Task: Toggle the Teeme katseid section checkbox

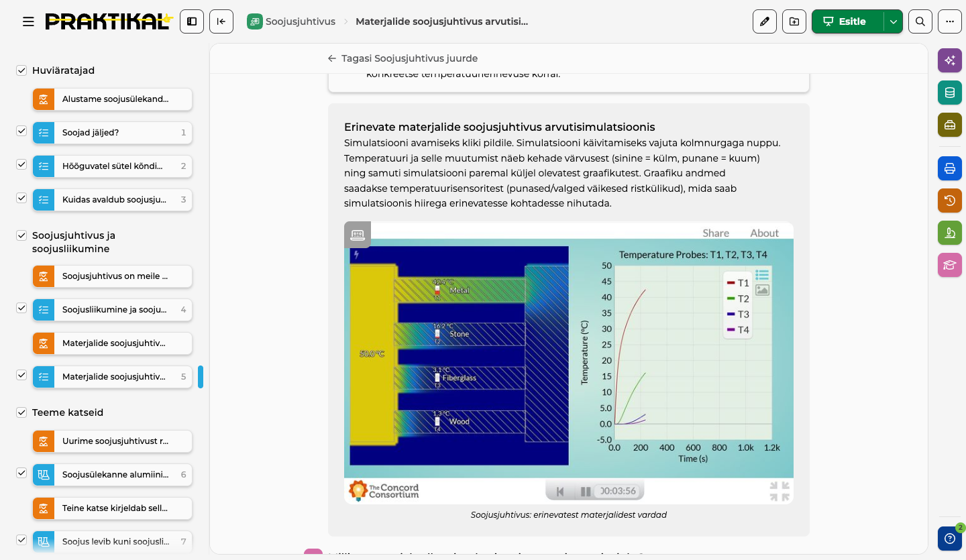Action: coord(21,412)
